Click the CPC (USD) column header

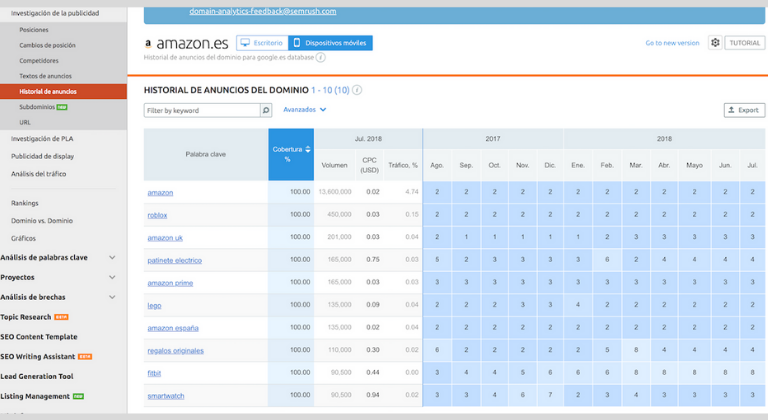click(369, 165)
